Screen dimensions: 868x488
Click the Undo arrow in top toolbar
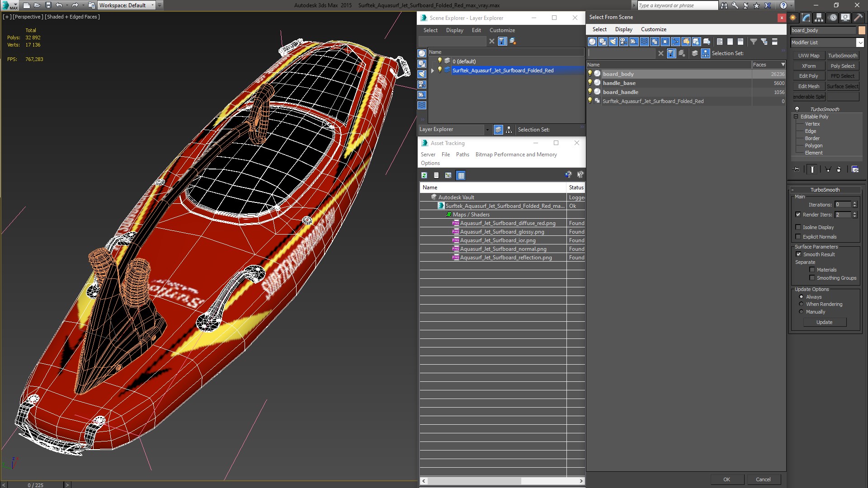click(59, 5)
